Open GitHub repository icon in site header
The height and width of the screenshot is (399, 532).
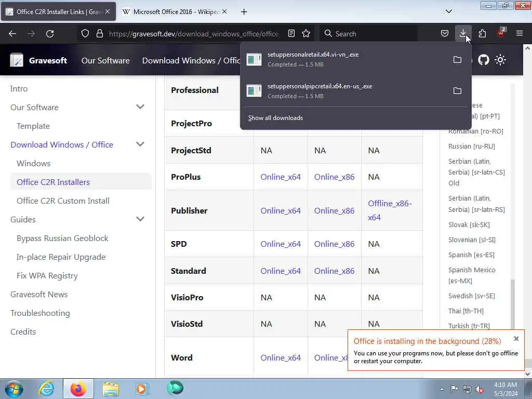484,60
